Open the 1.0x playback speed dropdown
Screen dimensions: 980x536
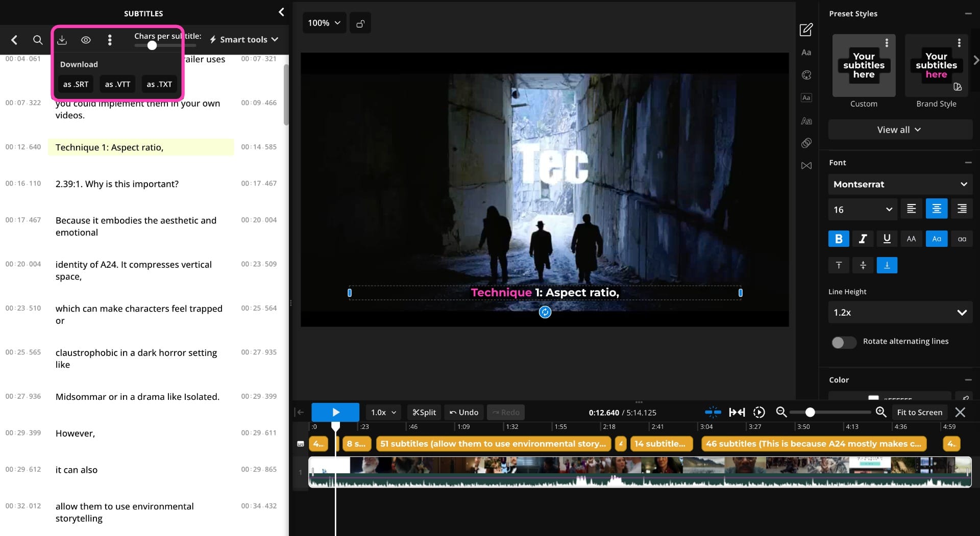(383, 412)
